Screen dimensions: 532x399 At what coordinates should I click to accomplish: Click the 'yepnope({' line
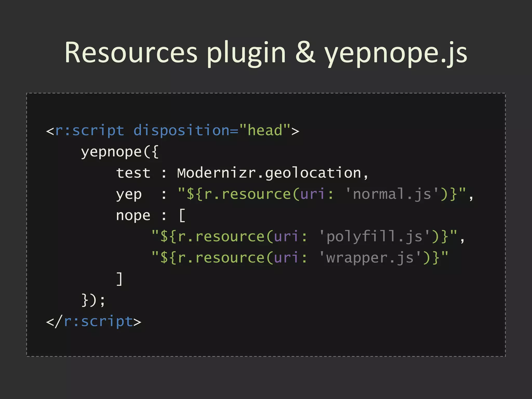pos(120,152)
